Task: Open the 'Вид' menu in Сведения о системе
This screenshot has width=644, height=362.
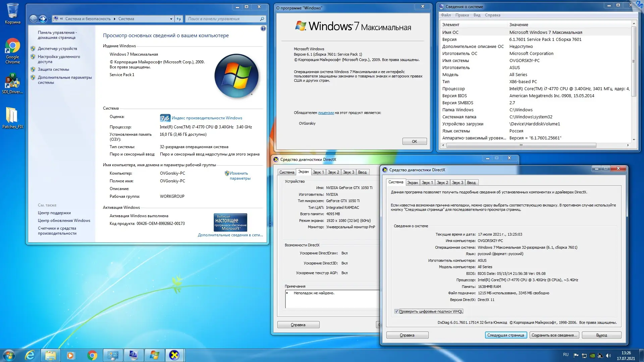Action: (477, 15)
